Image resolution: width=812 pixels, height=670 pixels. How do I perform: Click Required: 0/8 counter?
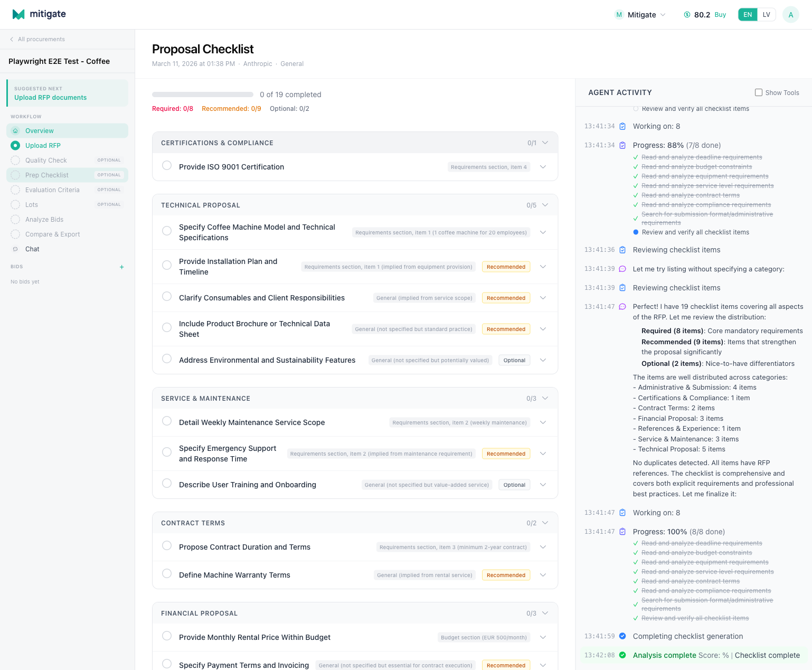point(173,109)
